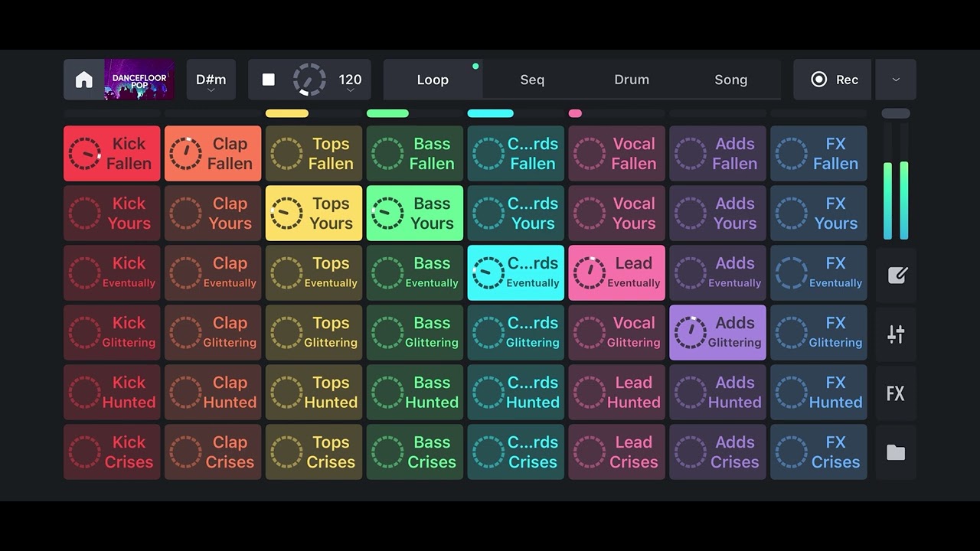Activate the Lead Crises pad
Image resolution: width=980 pixels, height=551 pixels.
[617, 452]
